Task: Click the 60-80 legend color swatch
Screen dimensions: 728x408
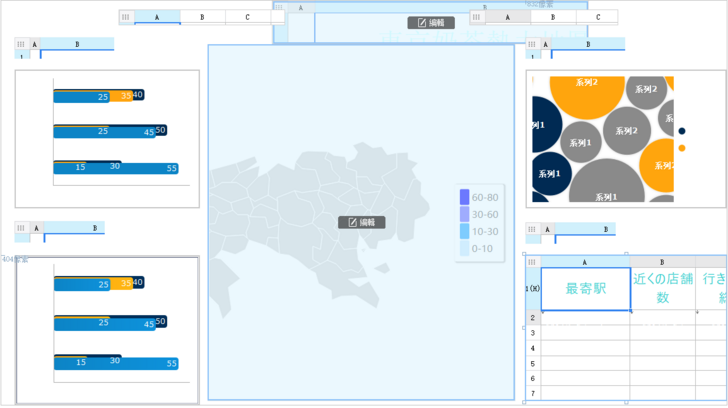Action: coord(464,197)
